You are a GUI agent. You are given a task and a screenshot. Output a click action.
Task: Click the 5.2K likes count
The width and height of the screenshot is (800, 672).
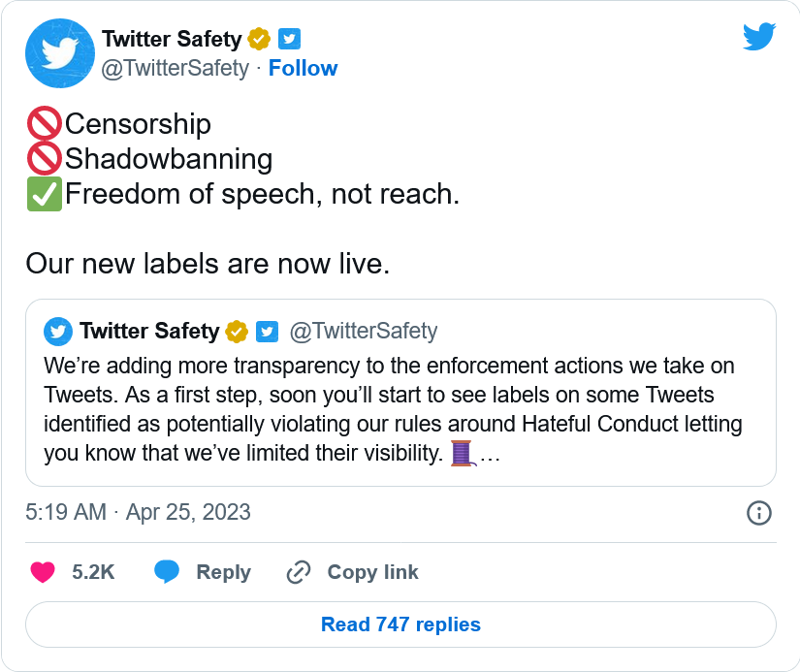point(93,572)
